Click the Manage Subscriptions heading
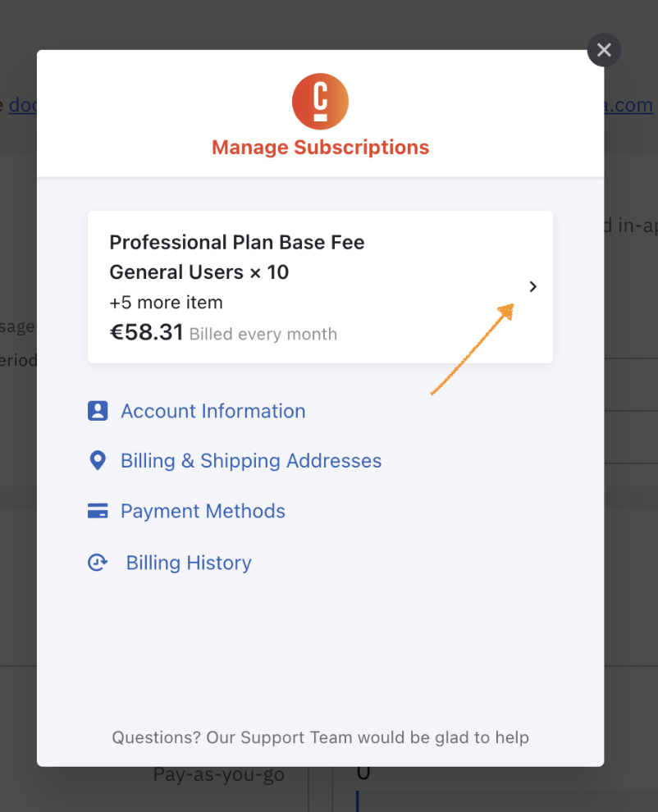 (320, 148)
